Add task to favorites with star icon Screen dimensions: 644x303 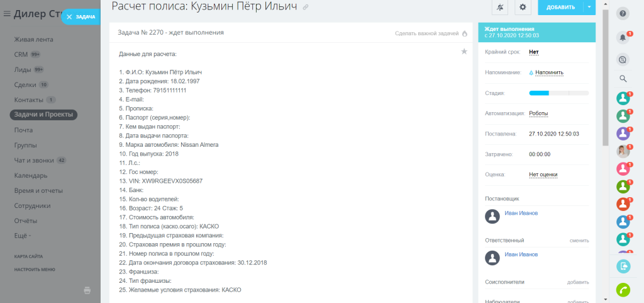point(464,52)
